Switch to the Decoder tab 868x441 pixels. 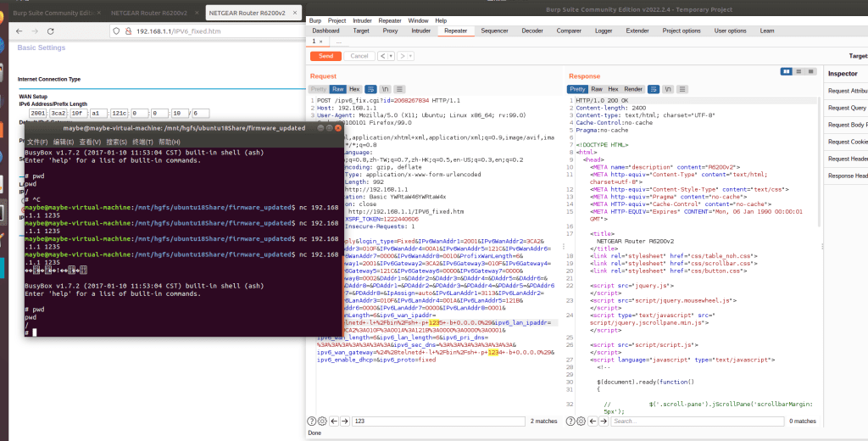pos(532,31)
